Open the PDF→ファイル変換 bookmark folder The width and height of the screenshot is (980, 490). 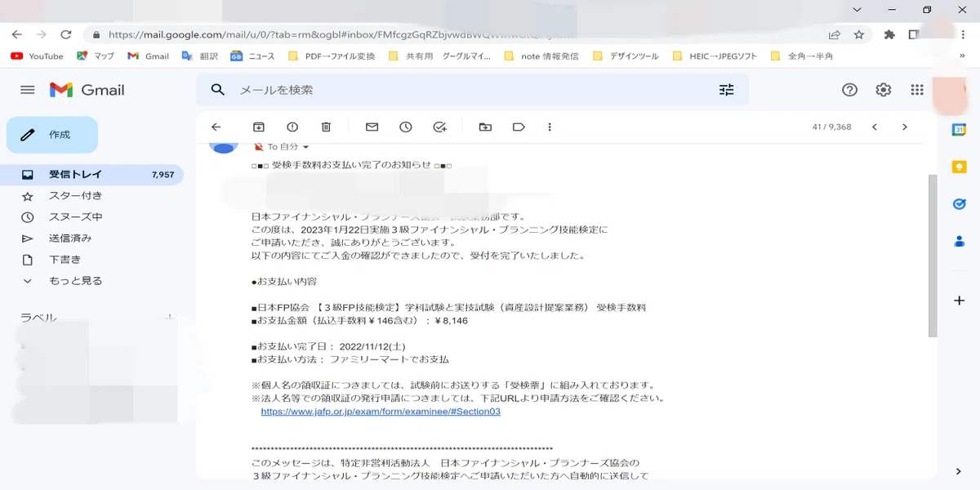[332, 56]
